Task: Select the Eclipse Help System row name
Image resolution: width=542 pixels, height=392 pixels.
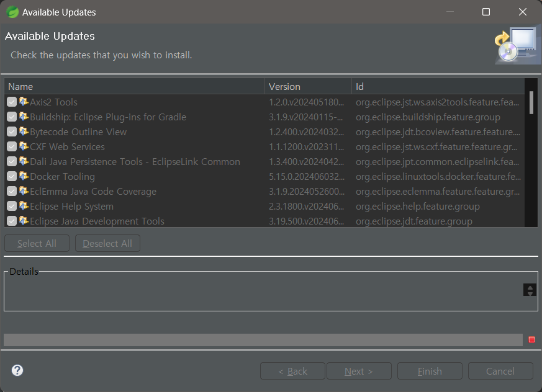Action: point(71,206)
